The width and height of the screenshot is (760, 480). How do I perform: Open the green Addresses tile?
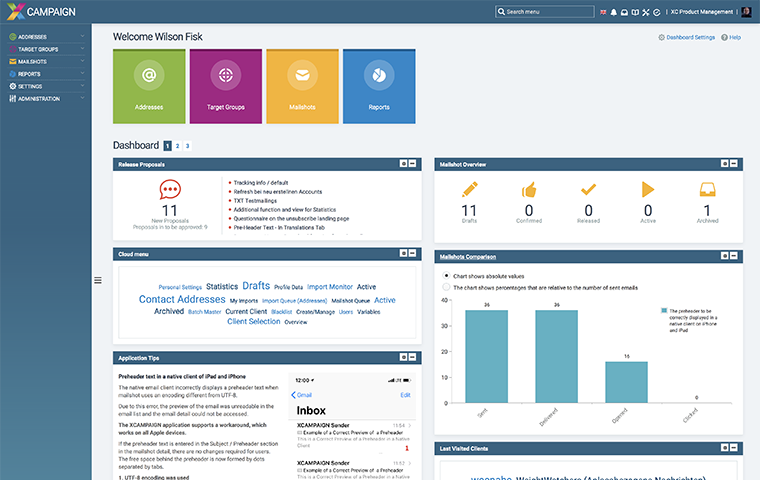click(149, 86)
